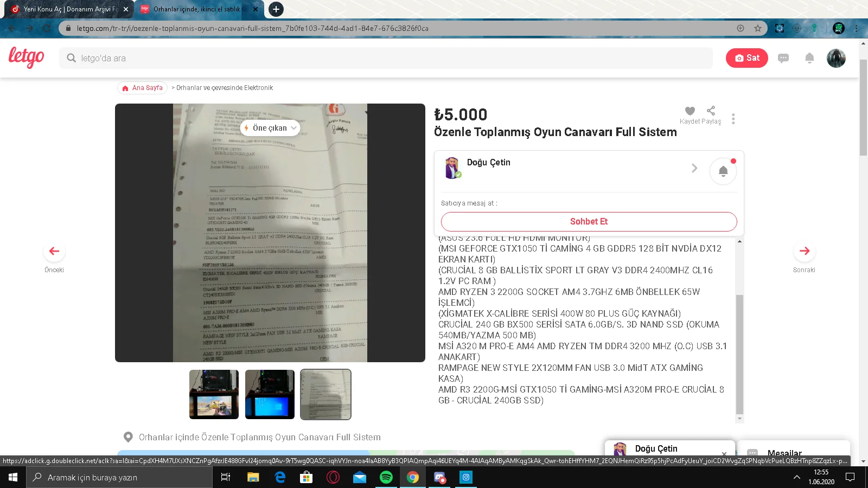868x488 pixels.
Task: View site security lock info
Action: 68,28
